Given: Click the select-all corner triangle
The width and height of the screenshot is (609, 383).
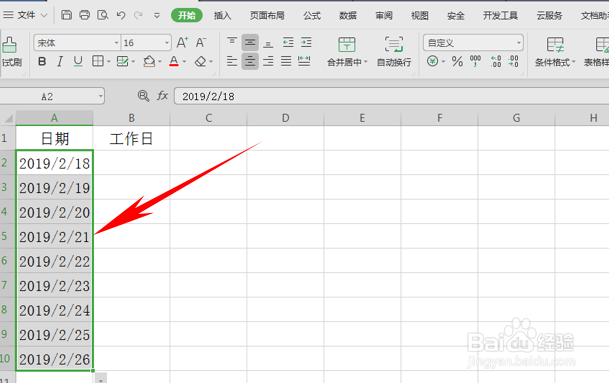Looking at the screenshot, I should (8, 118).
